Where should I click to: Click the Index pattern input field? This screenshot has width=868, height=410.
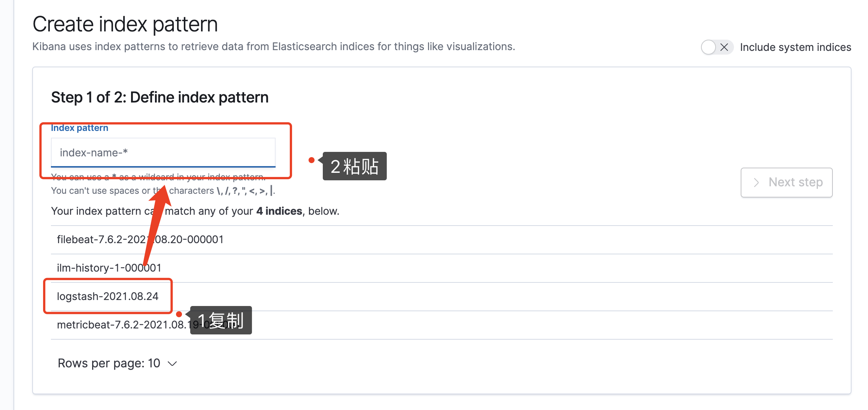point(163,153)
